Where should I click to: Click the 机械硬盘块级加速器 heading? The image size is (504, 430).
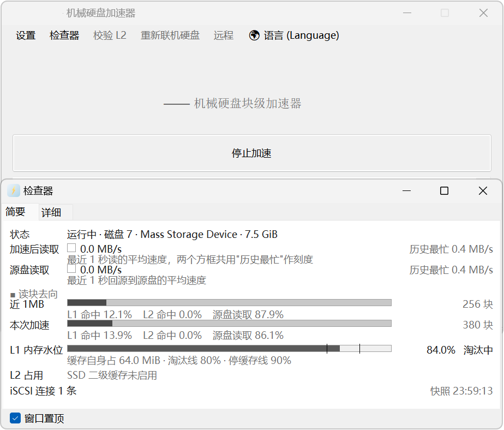[x=248, y=104]
